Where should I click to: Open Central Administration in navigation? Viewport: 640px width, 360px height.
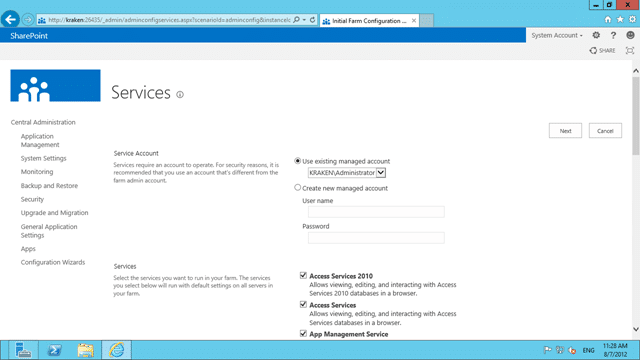43,122
